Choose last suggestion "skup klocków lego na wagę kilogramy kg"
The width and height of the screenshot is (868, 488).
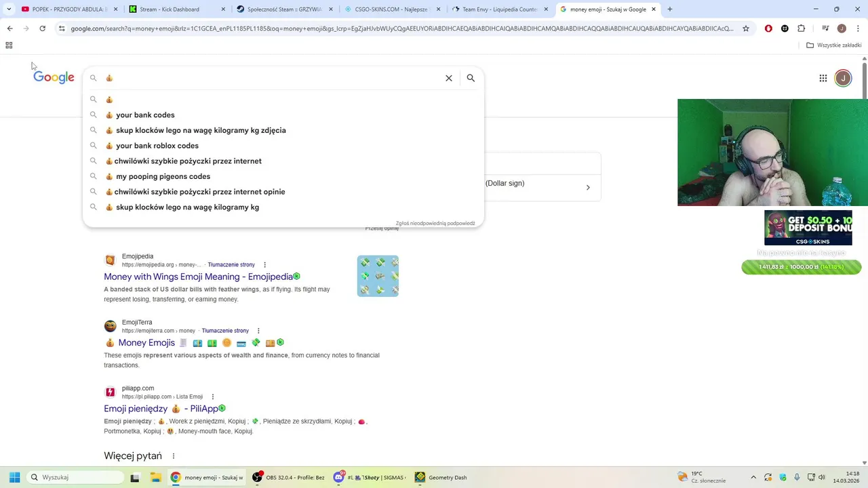(x=283, y=207)
